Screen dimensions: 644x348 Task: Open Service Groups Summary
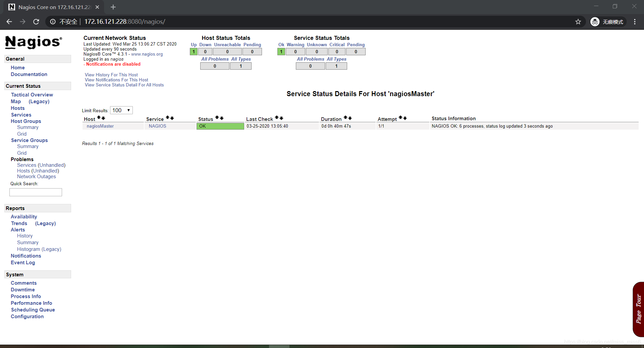[x=28, y=146]
